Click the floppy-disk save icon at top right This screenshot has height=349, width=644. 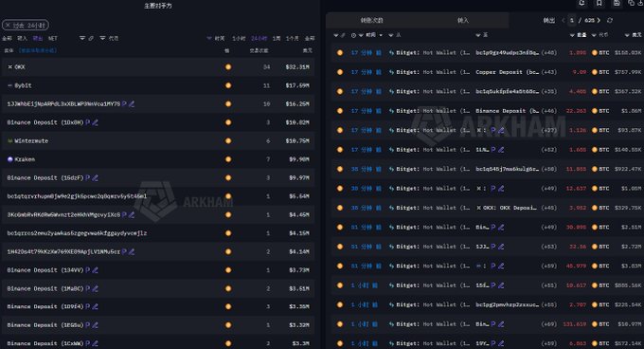[617, 3]
